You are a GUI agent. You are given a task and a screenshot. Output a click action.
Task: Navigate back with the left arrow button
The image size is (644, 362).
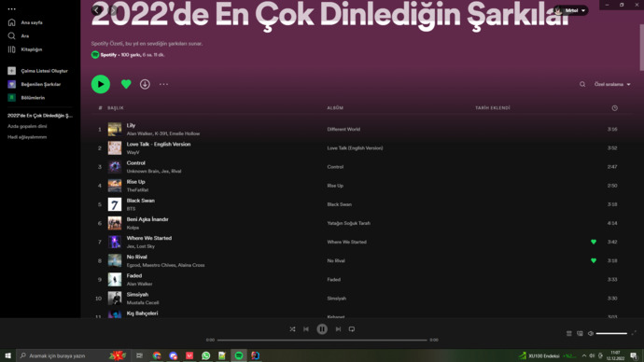(96, 10)
